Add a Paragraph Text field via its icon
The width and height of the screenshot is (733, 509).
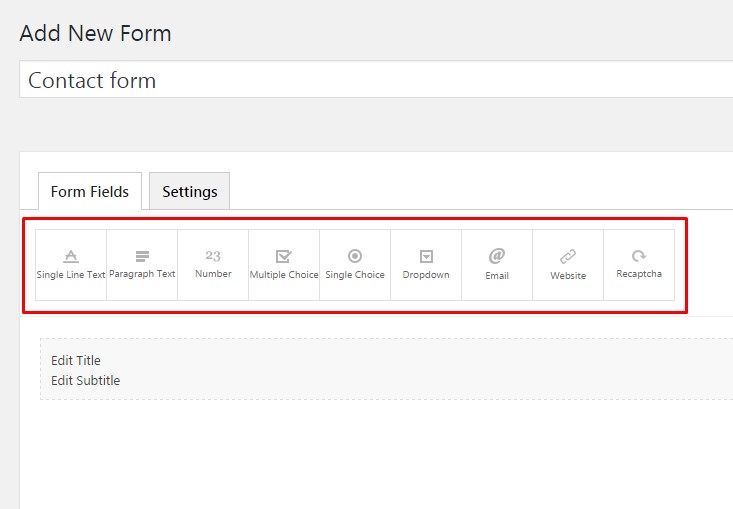pos(142,256)
